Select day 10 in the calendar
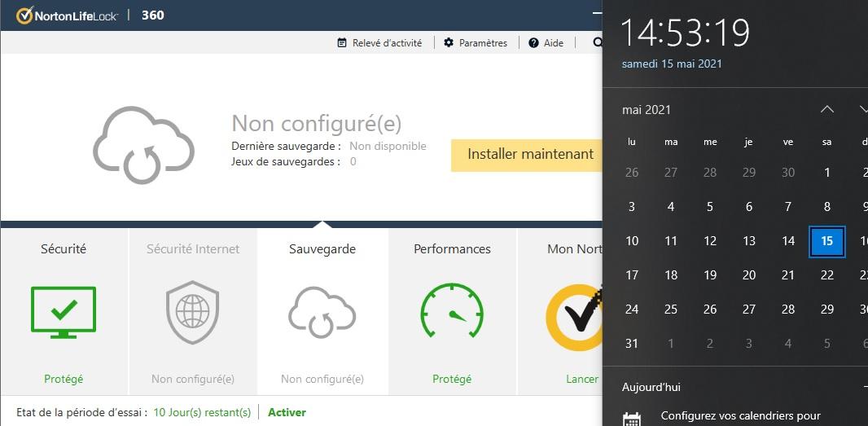The width and height of the screenshot is (868, 426). coord(632,241)
